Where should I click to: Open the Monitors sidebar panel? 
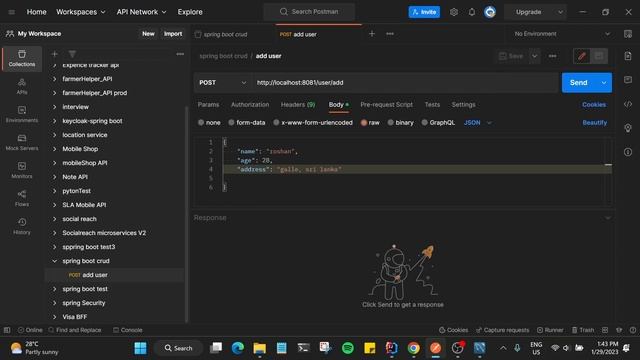pos(22,170)
